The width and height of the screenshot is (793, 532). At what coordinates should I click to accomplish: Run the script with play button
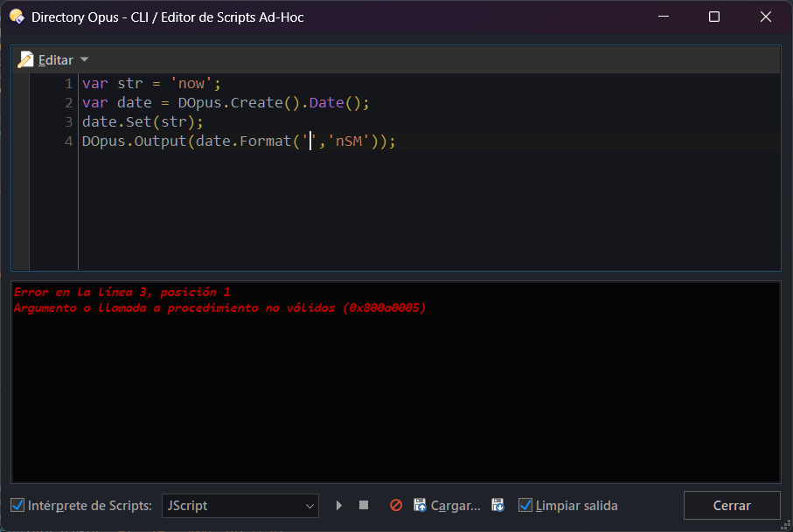tap(339, 505)
